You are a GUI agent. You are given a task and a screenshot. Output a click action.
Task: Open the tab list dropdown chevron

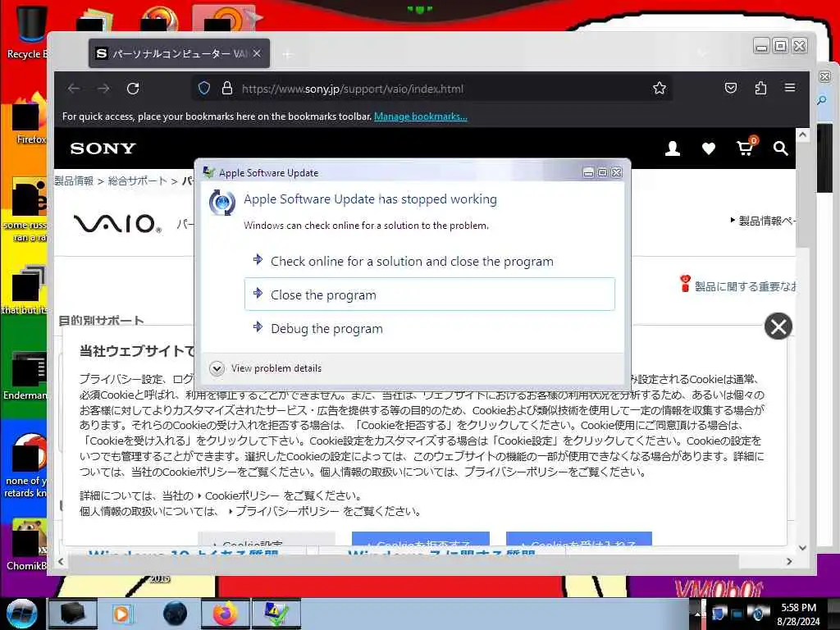tap(702, 53)
